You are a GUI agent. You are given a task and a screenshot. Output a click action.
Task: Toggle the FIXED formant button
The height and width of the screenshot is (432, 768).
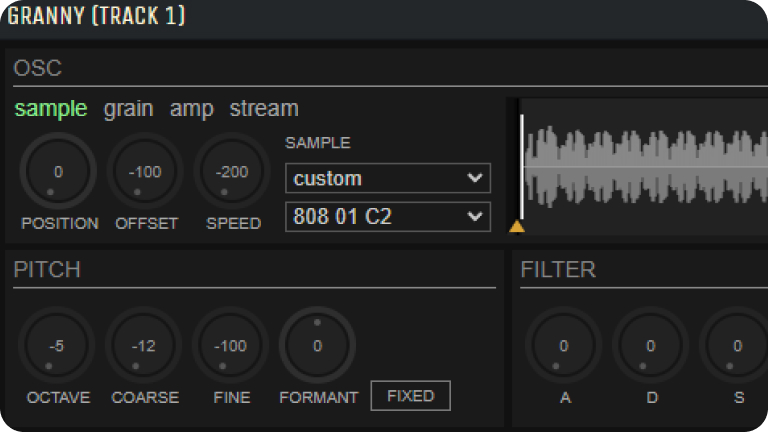click(x=410, y=396)
